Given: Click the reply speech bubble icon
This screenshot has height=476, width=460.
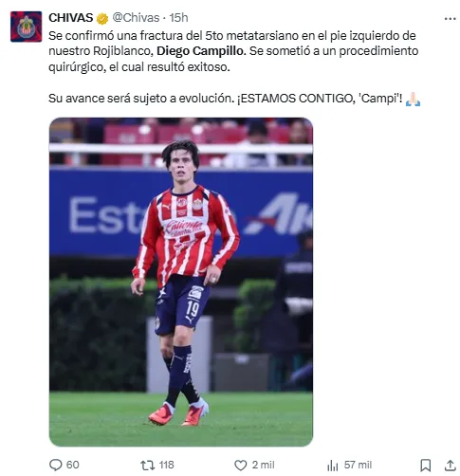Looking at the screenshot, I should click(56, 465).
